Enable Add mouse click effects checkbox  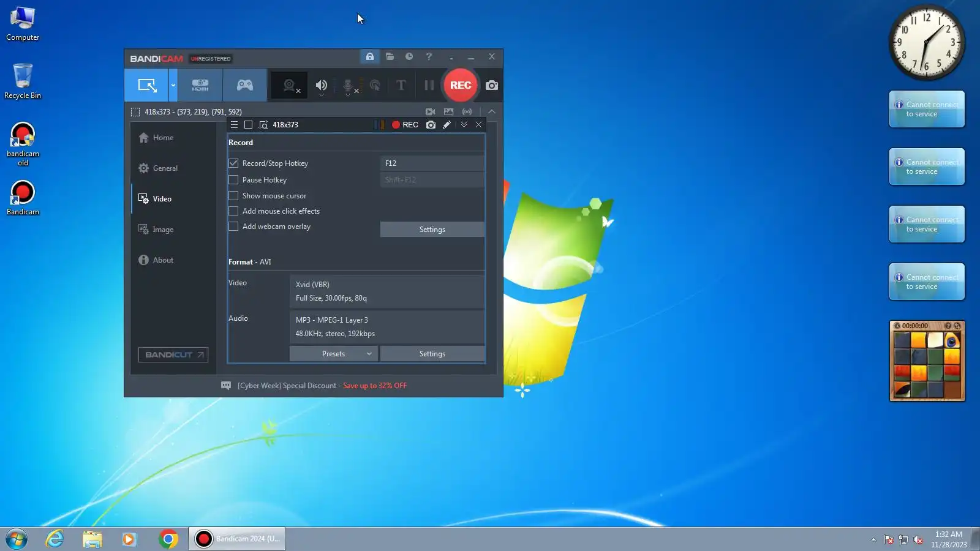233,211
